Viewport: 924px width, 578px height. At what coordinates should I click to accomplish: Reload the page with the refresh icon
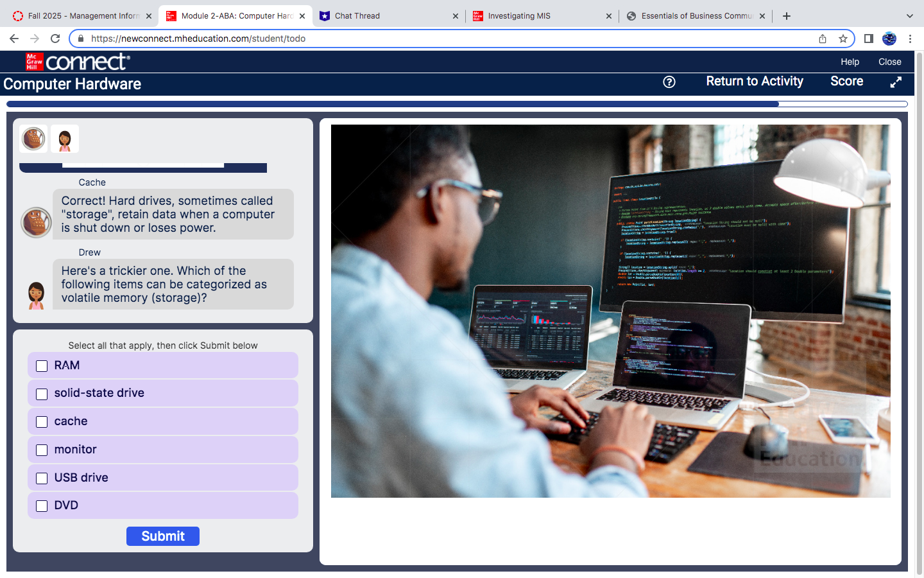(x=54, y=39)
